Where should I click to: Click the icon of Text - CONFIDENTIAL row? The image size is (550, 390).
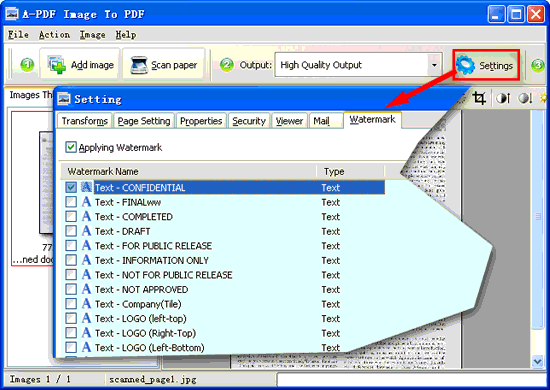(x=86, y=187)
